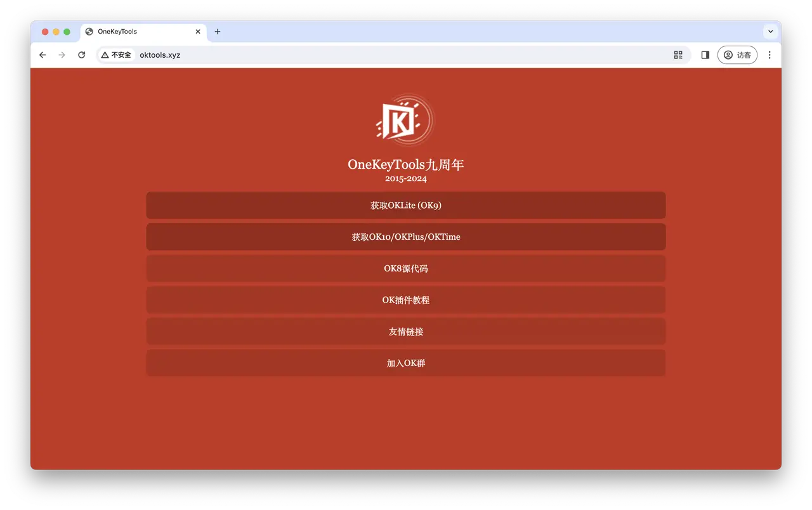
Task: Open the QR code icon in address bar
Action: click(678, 55)
